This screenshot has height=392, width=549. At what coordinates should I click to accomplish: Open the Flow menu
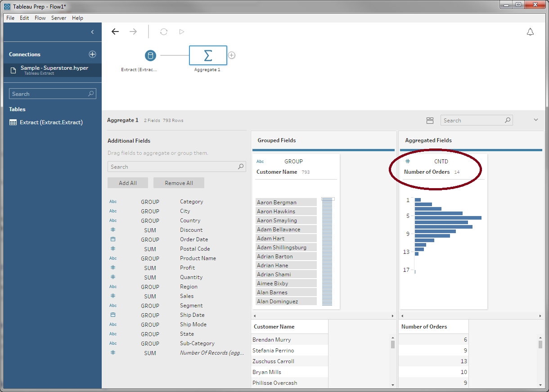(x=40, y=18)
